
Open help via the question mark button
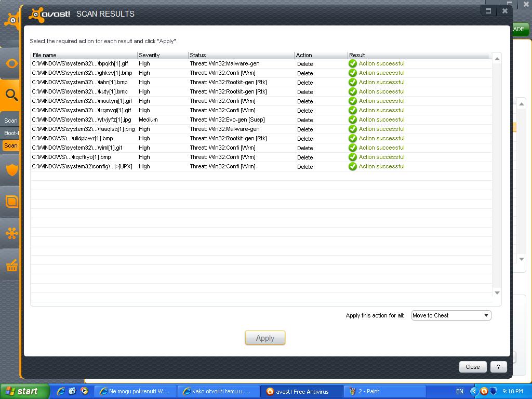coord(498,367)
